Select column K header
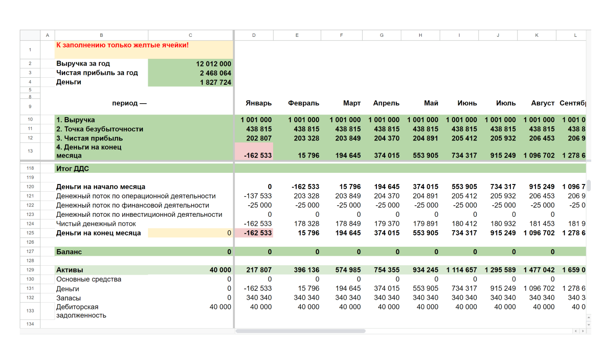The image size is (611, 364). [536, 35]
